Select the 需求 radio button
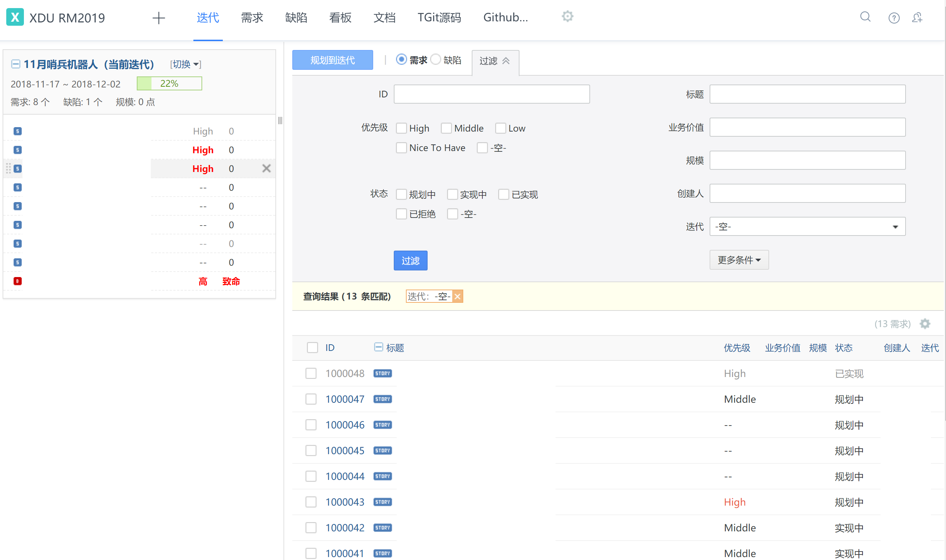This screenshot has height=560, width=946. pyautogui.click(x=401, y=59)
